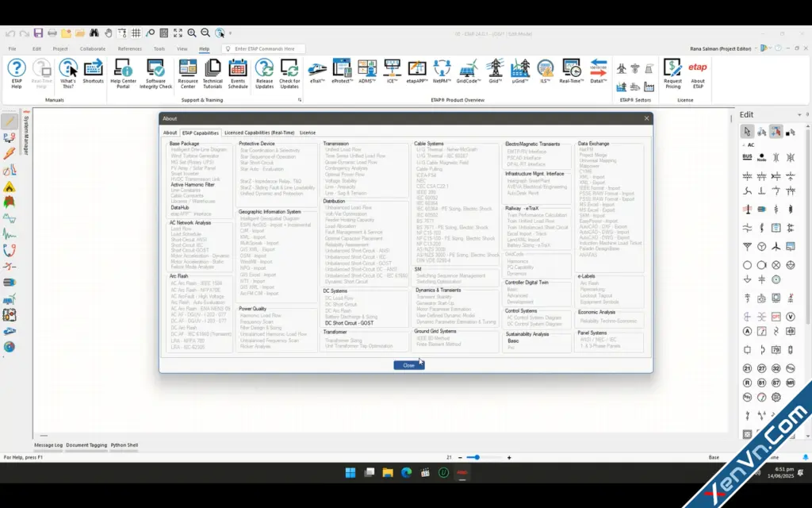Select the Node element in Edit palette

[761, 157]
